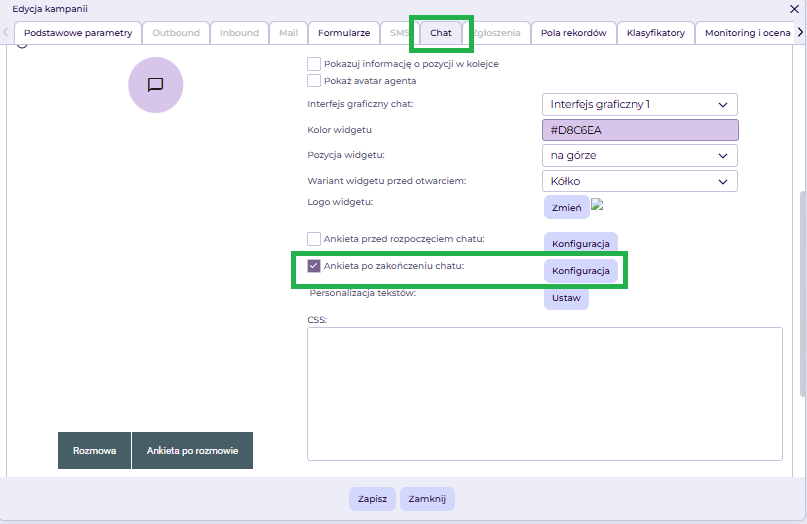Open Konfiguracja for pre-chat survey
Viewport: 807px width, 524px height.
[x=581, y=243]
